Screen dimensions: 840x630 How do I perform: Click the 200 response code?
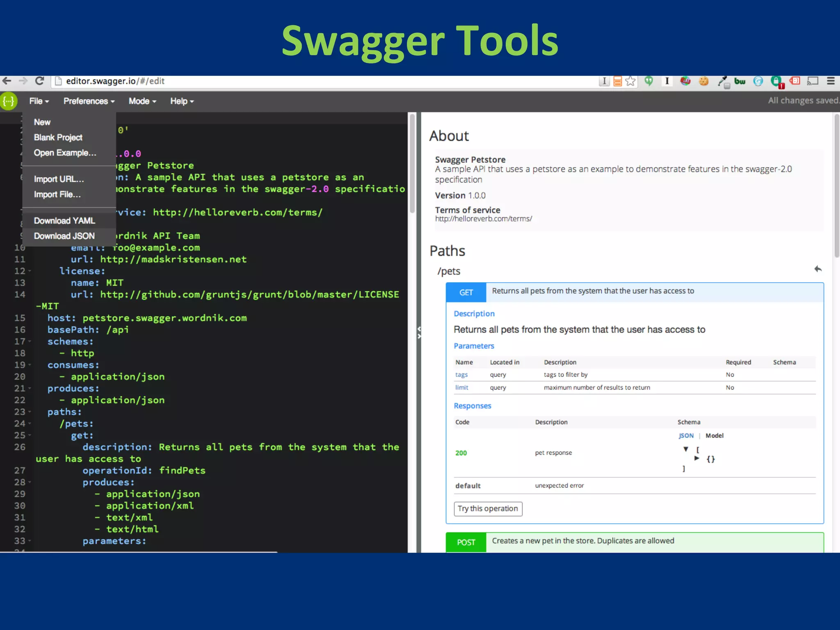[461, 453]
